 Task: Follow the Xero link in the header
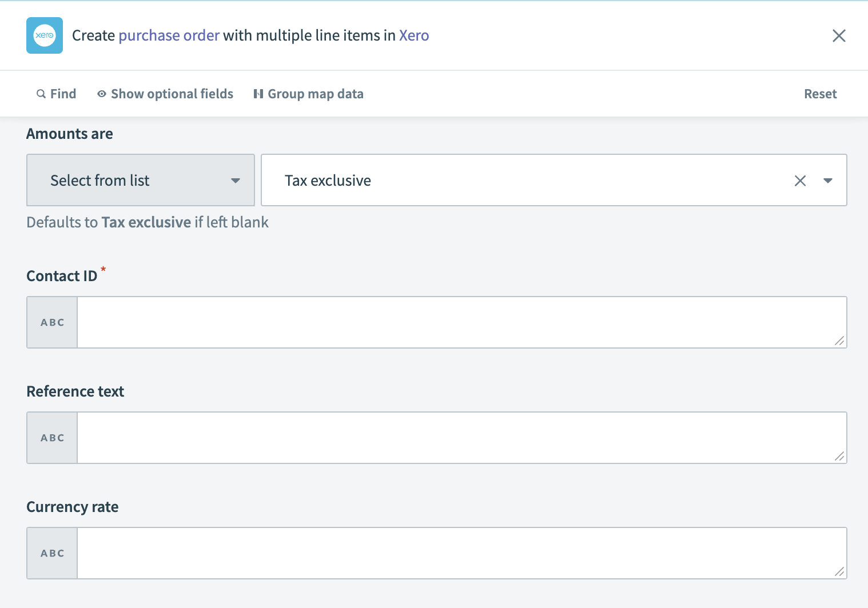[414, 35]
